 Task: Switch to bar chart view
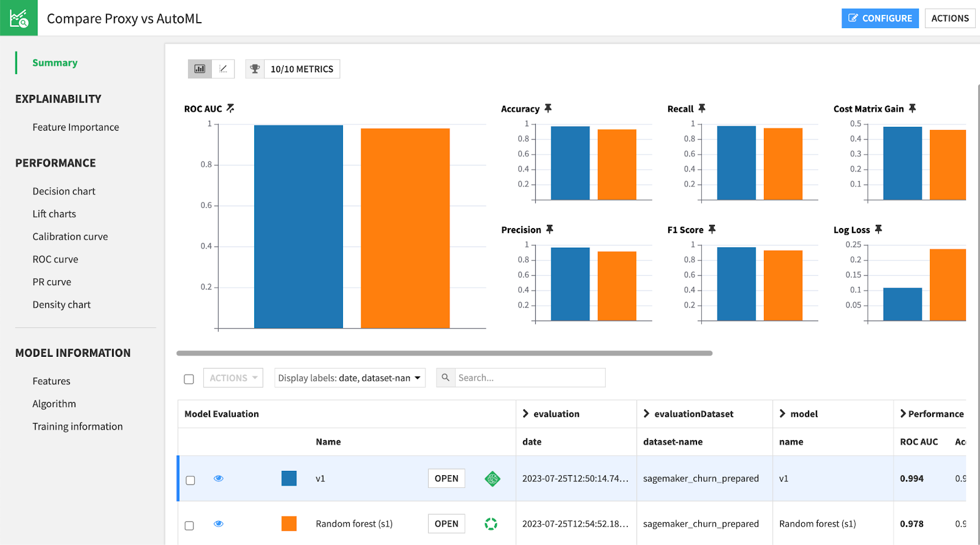point(200,69)
